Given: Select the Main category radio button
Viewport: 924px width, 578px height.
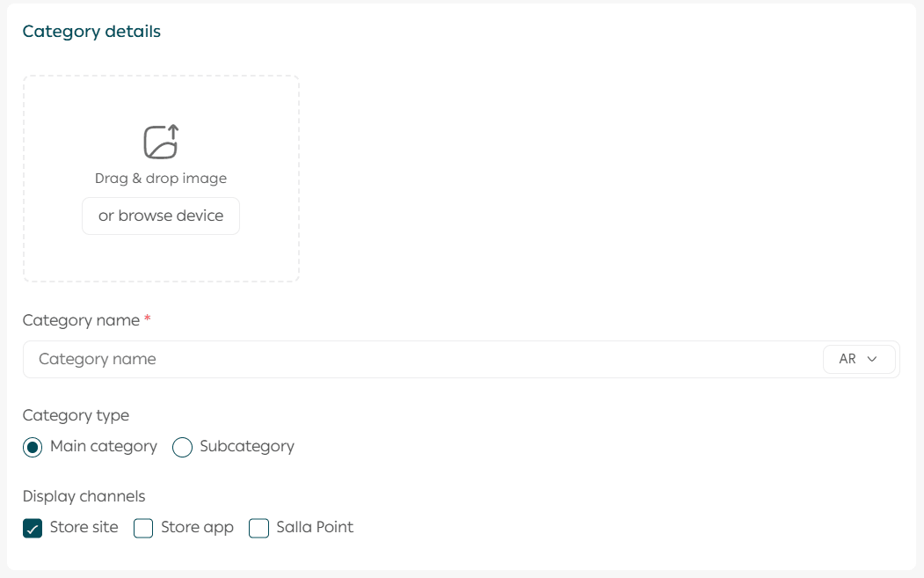Looking at the screenshot, I should pyautogui.click(x=33, y=447).
